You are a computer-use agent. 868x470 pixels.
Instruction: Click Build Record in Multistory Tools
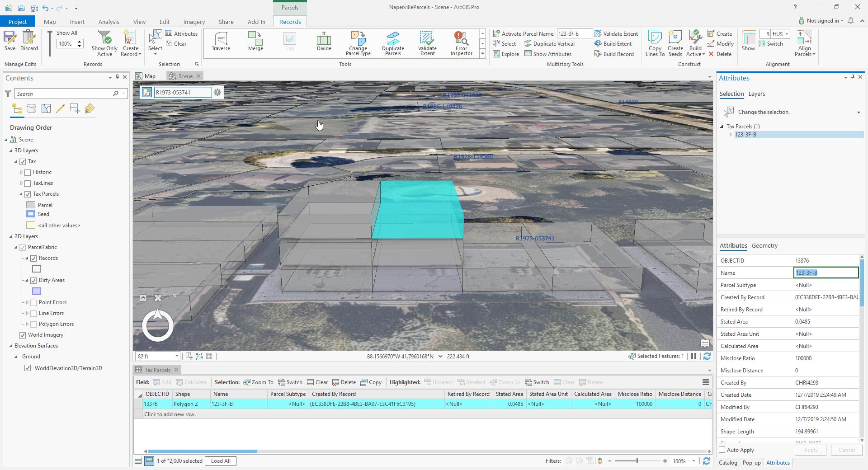pyautogui.click(x=615, y=54)
